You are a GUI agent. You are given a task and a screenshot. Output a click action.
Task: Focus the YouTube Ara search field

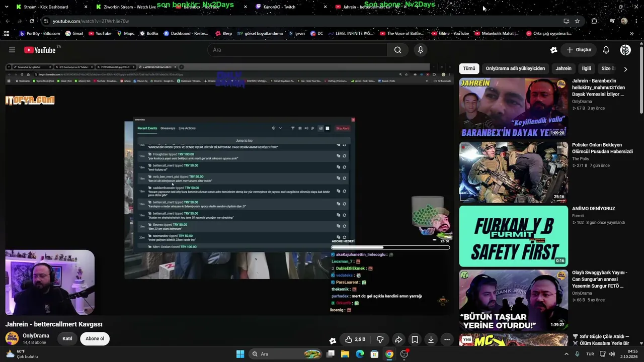297,50
